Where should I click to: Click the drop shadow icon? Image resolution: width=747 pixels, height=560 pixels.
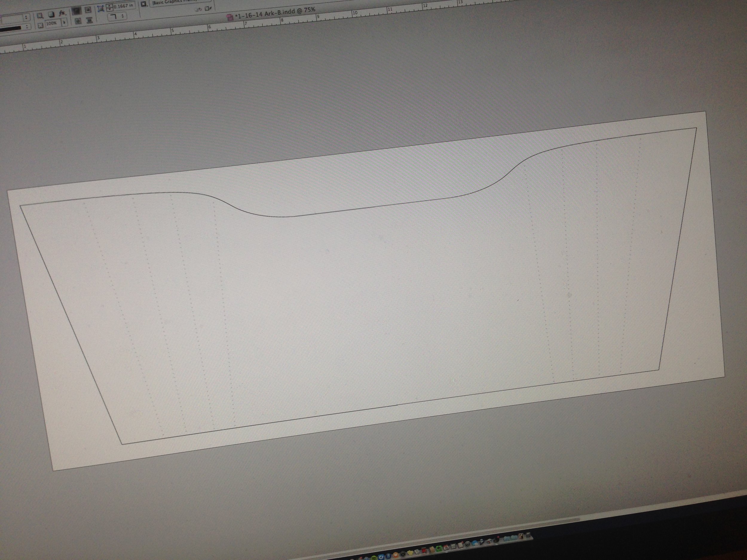coord(51,15)
